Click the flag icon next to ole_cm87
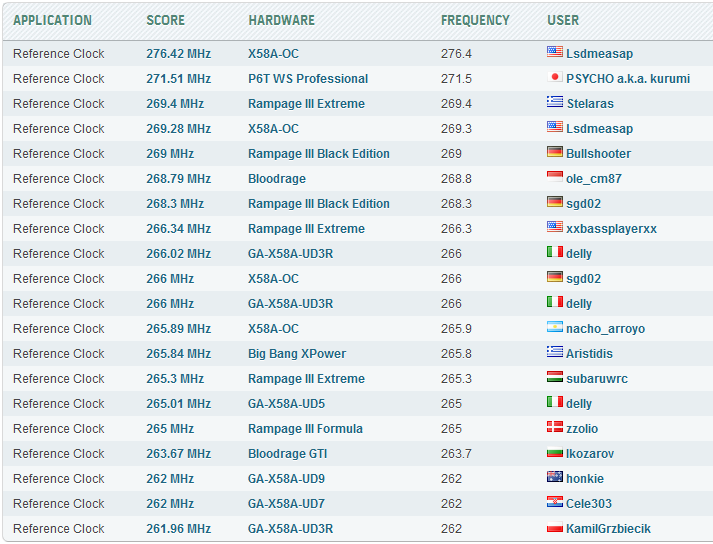The image size is (713, 544). tap(554, 177)
